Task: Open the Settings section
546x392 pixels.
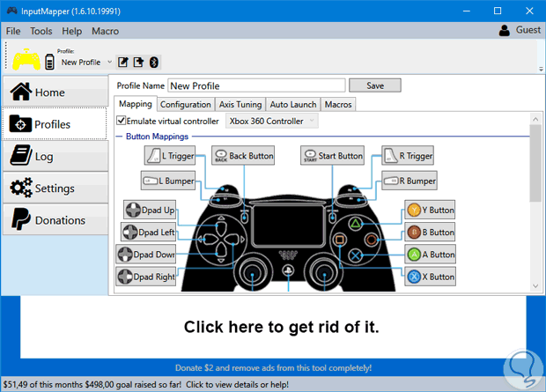Action: point(55,188)
